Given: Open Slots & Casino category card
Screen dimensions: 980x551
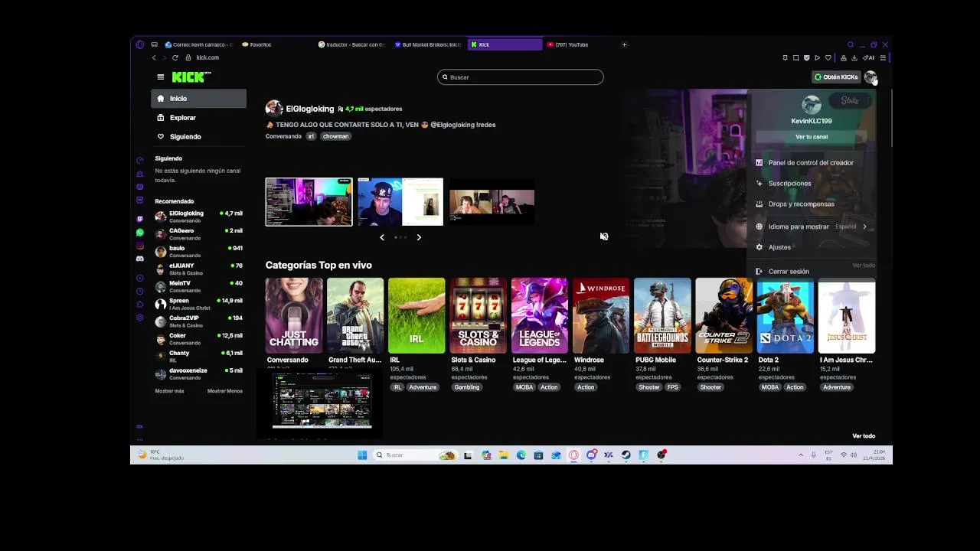Looking at the screenshot, I should click(x=478, y=315).
